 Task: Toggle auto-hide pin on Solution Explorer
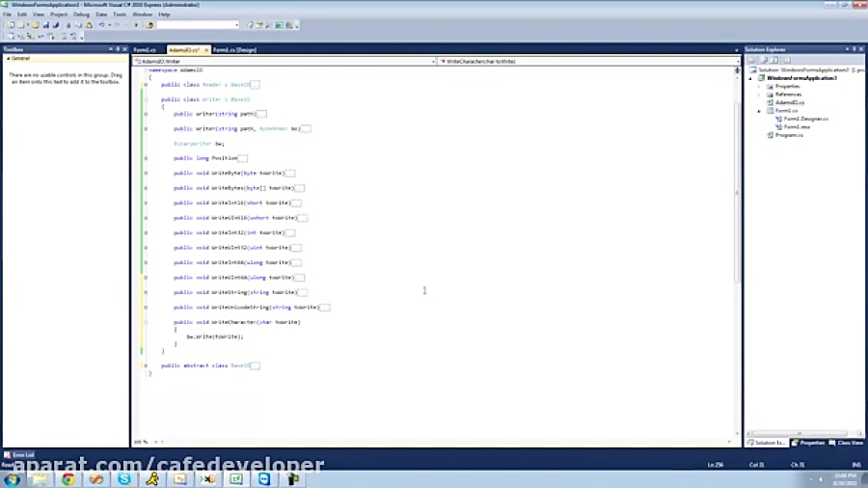tap(854, 49)
